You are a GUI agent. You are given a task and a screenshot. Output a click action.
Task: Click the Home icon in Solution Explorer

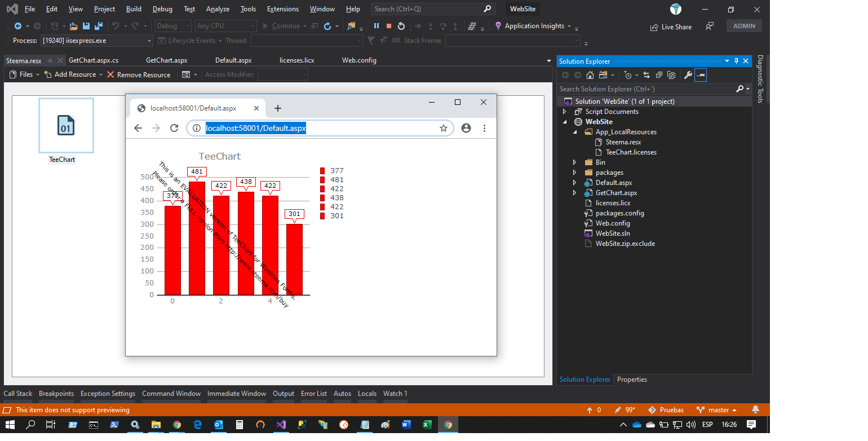(x=590, y=75)
